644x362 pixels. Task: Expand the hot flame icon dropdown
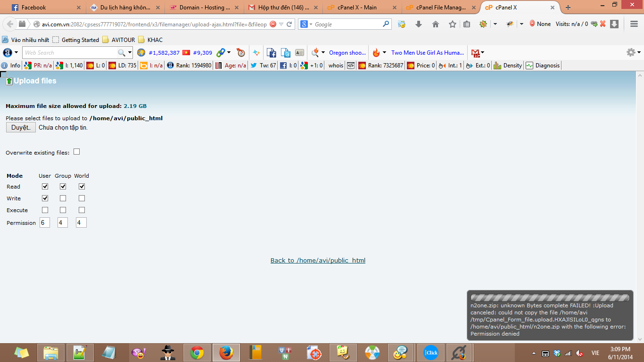pyautogui.click(x=384, y=53)
